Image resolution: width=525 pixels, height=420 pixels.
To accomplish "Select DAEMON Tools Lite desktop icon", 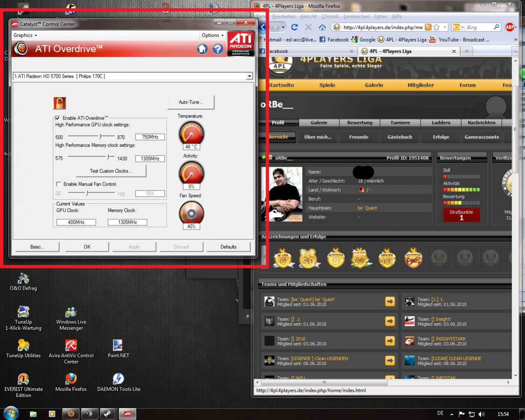I will [118, 383].
